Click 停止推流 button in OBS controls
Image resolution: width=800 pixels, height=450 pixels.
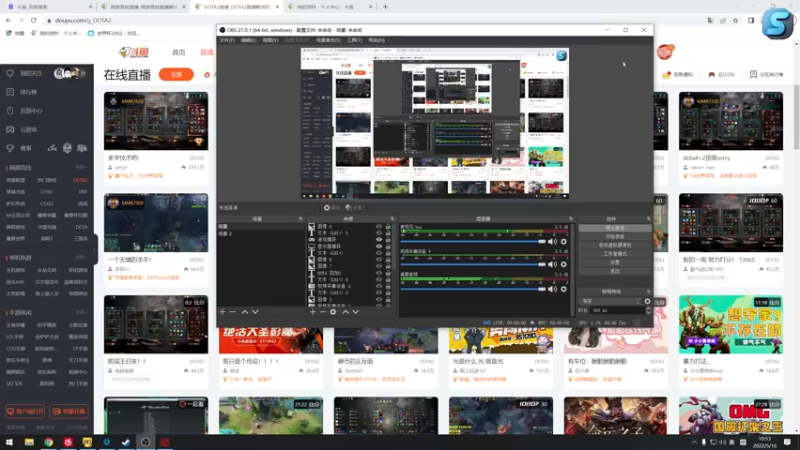(x=615, y=228)
